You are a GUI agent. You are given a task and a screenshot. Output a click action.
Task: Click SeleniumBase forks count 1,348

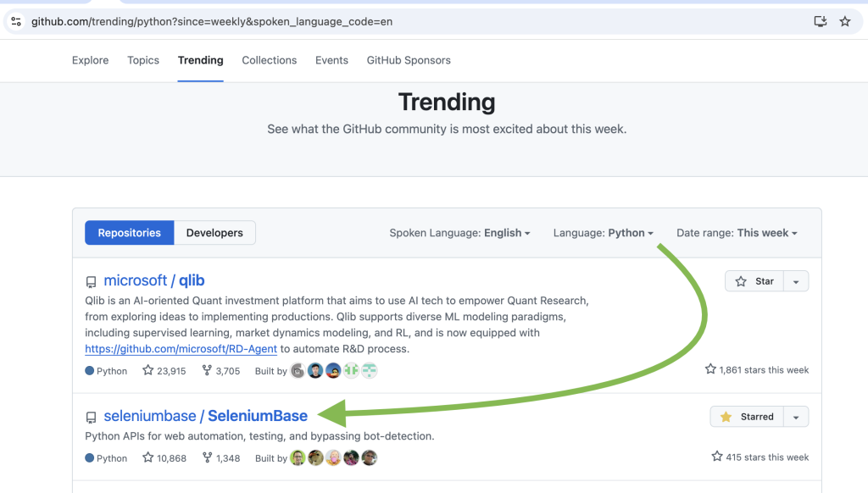coord(221,458)
